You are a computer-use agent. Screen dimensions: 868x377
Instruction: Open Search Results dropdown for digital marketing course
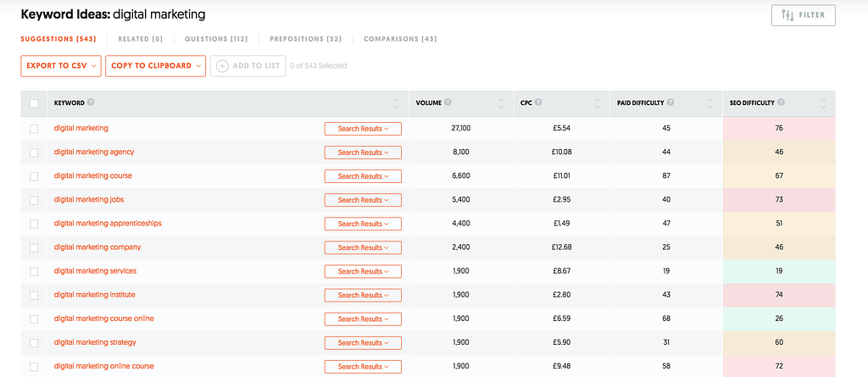click(x=363, y=176)
